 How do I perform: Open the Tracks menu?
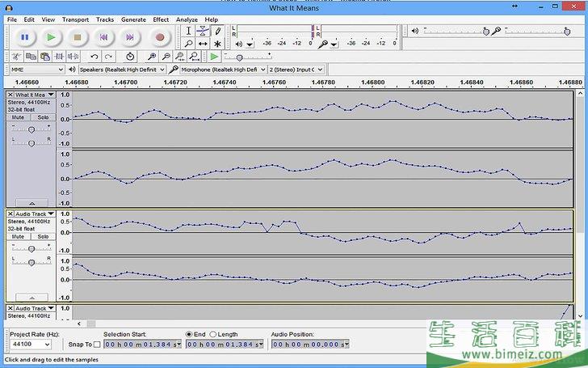(x=105, y=19)
